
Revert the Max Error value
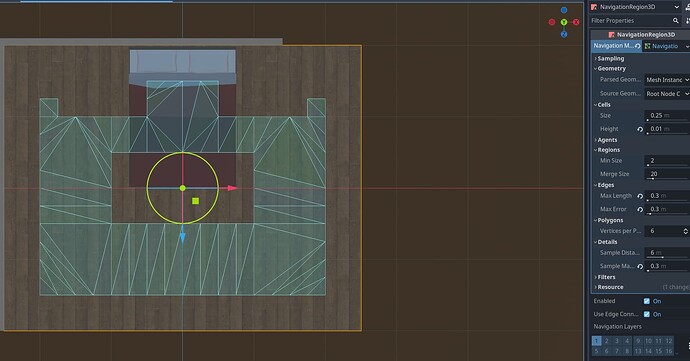[640, 209]
